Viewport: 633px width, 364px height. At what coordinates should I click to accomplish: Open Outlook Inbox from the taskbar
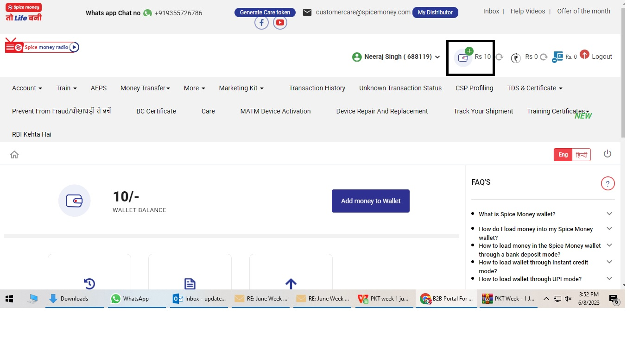(x=199, y=299)
